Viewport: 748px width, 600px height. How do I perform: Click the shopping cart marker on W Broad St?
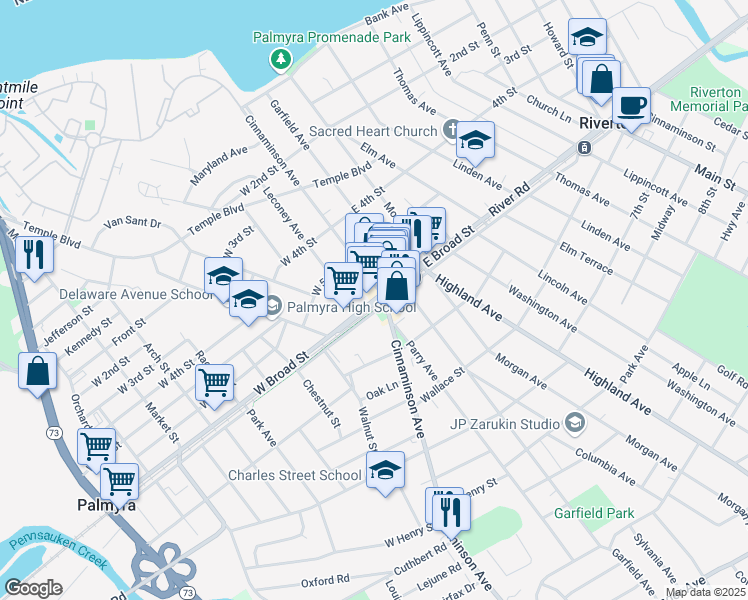coord(215,386)
